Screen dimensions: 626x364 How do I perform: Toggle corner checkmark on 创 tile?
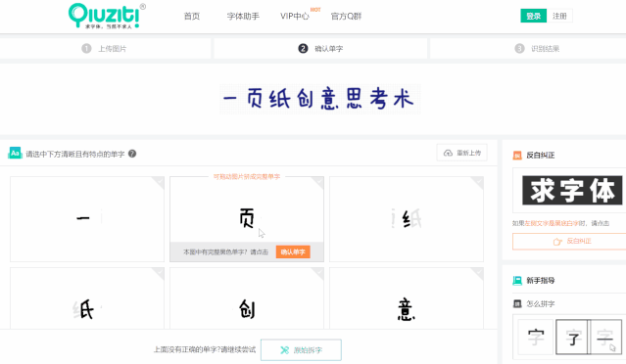(x=318, y=273)
